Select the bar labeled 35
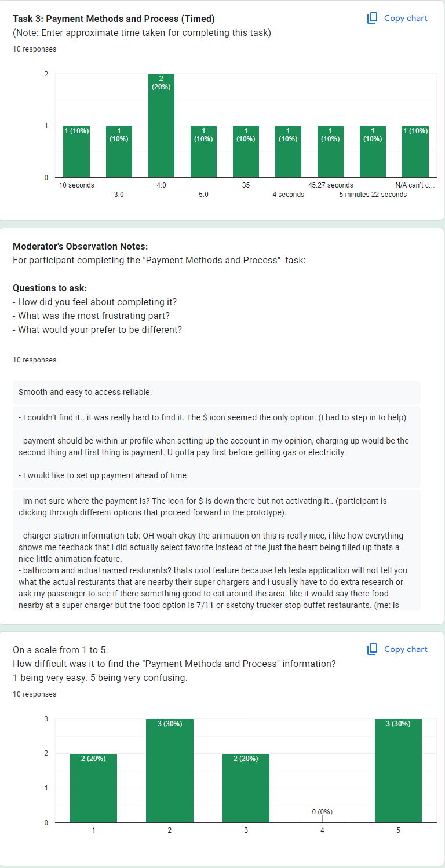The image size is (445, 868). (x=246, y=152)
